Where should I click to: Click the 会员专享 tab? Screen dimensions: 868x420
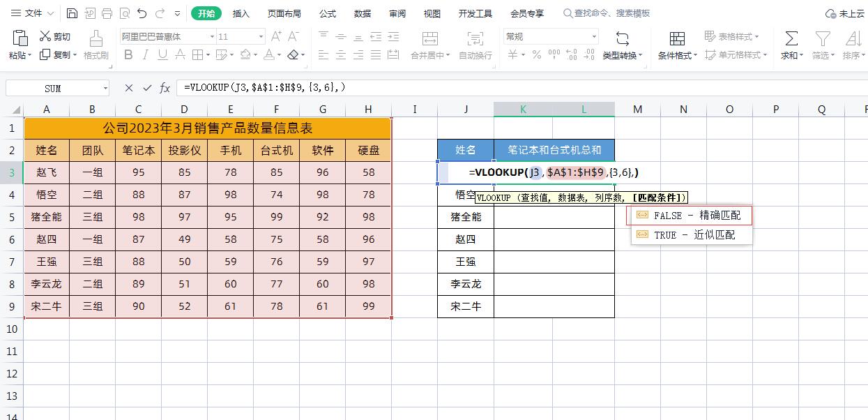pos(527,13)
